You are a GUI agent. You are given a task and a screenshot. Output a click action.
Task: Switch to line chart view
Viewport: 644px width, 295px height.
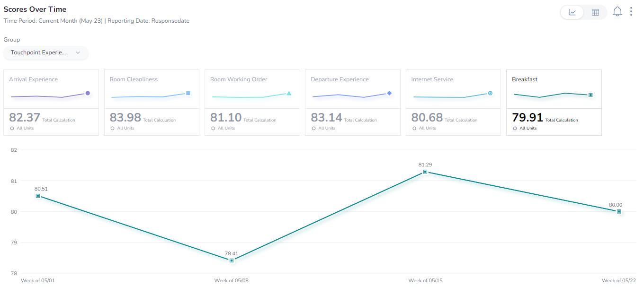572,12
